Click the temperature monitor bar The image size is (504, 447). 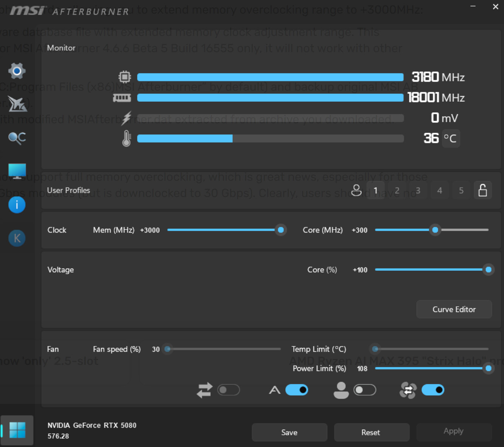click(x=270, y=138)
